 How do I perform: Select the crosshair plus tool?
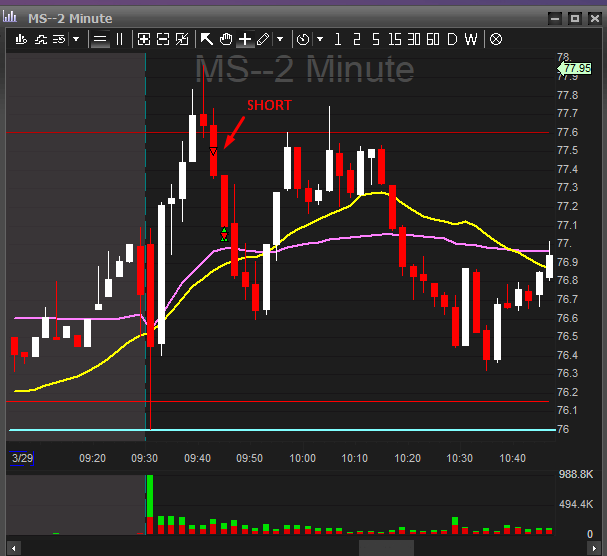(245, 39)
